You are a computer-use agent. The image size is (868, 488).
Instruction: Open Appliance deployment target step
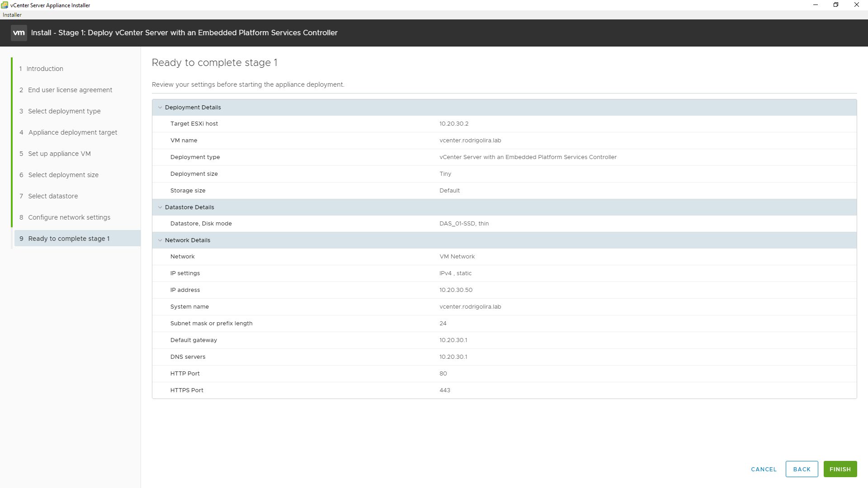[72, 132]
